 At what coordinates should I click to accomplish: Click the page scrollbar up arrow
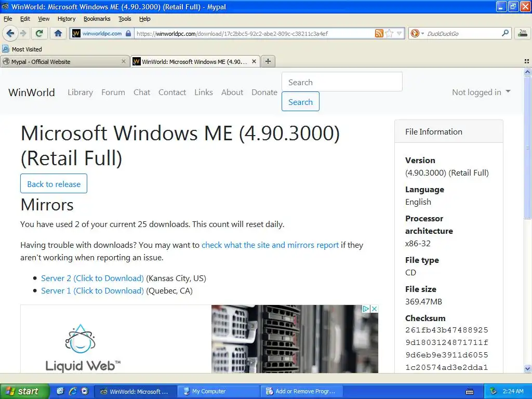(527, 72)
